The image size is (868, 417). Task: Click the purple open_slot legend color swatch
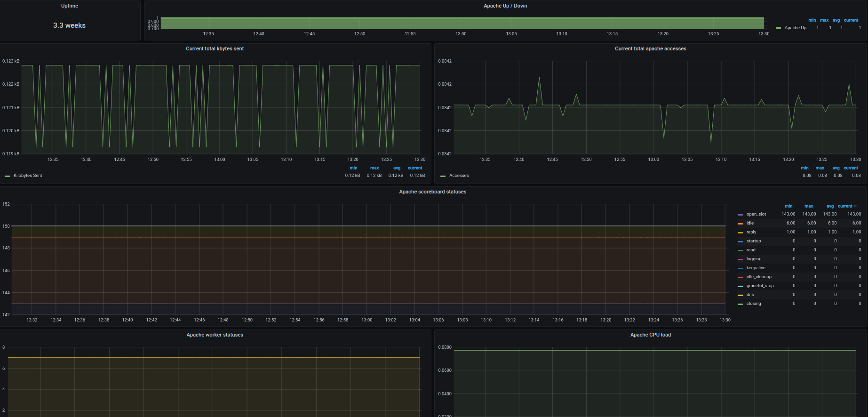[740, 215]
